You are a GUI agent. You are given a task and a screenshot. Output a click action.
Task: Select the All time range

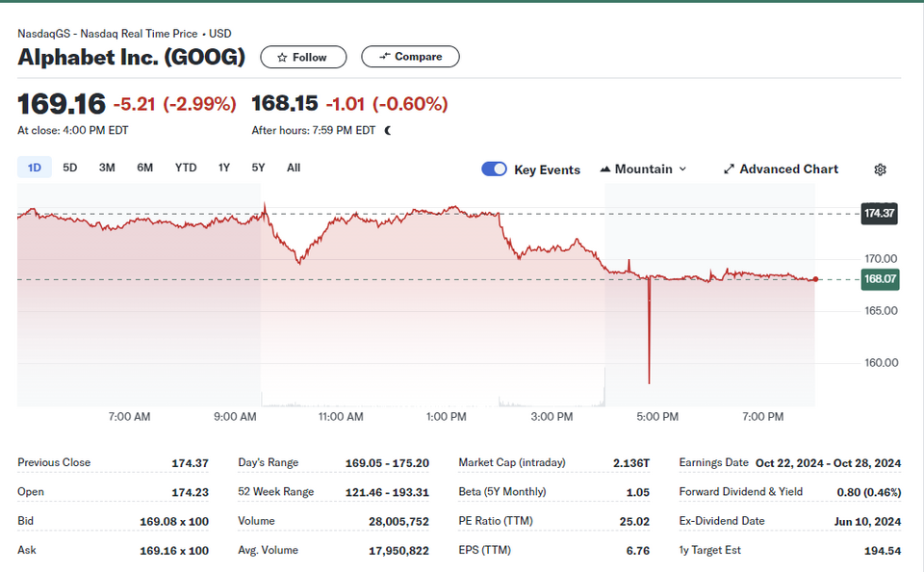coord(294,168)
